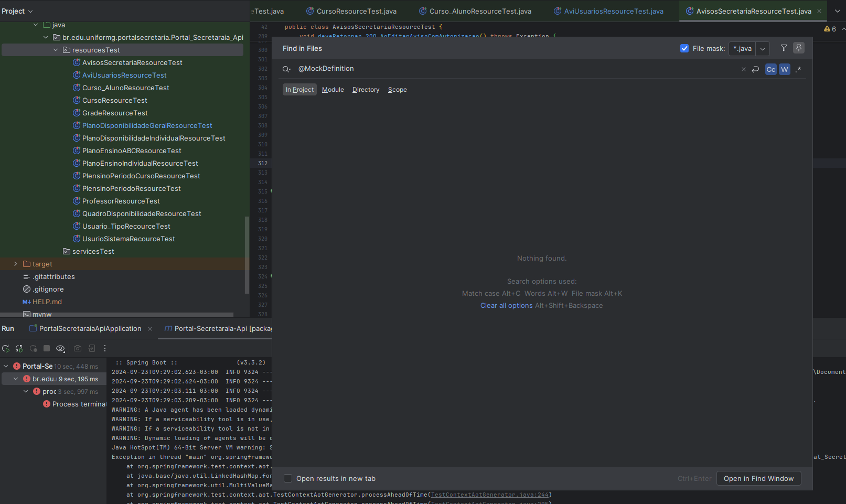Collapse the Portal-Se run tree node
846x504 pixels.
point(6,366)
